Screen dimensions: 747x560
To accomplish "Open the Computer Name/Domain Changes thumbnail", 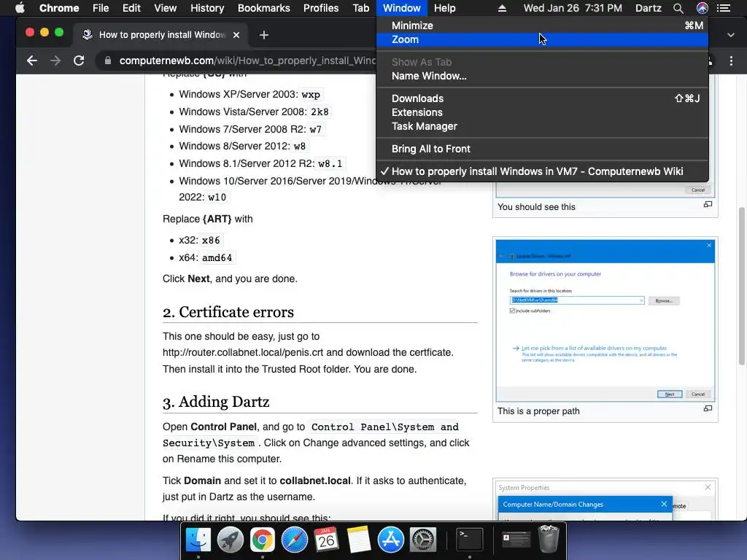I will [x=605, y=500].
